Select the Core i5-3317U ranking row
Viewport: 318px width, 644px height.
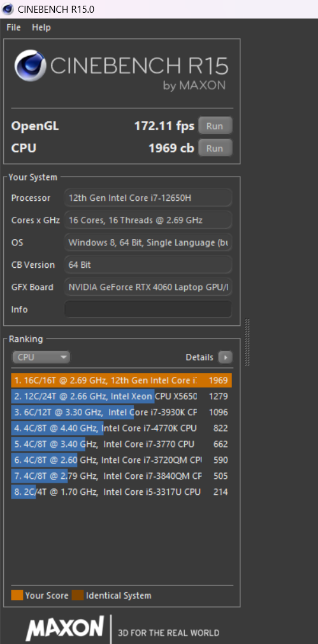[122, 492]
